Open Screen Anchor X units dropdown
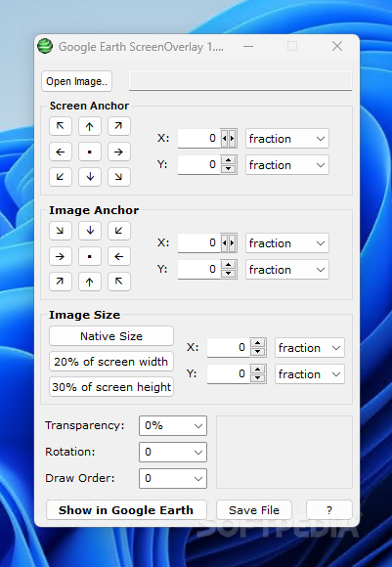The image size is (392, 567). (287, 138)
